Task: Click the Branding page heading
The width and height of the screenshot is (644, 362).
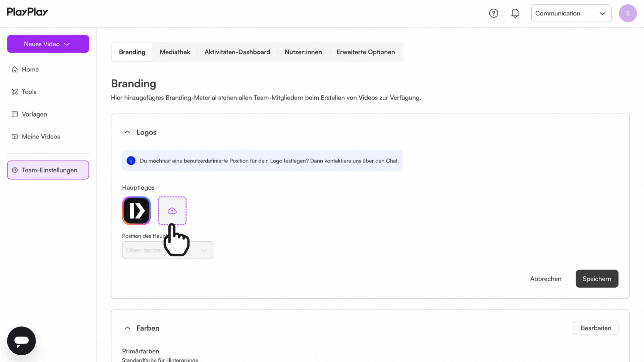Action: point(133,83)
